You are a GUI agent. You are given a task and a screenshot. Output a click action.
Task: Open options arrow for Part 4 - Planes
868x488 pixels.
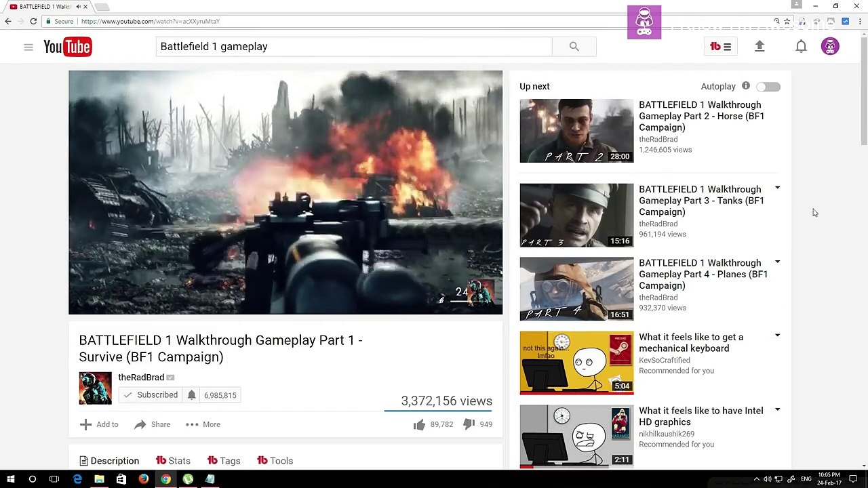tap(777, 262)
